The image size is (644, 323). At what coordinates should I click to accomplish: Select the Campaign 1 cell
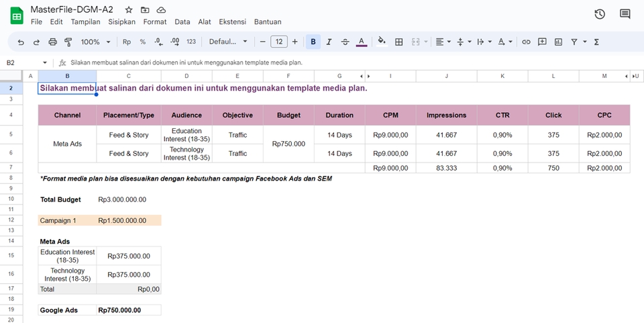tap(67, 221)
